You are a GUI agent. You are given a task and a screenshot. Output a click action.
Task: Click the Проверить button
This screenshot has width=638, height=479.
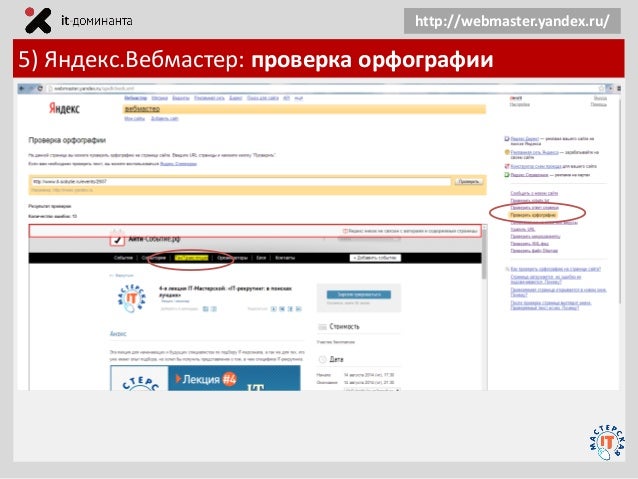[468, 182]
